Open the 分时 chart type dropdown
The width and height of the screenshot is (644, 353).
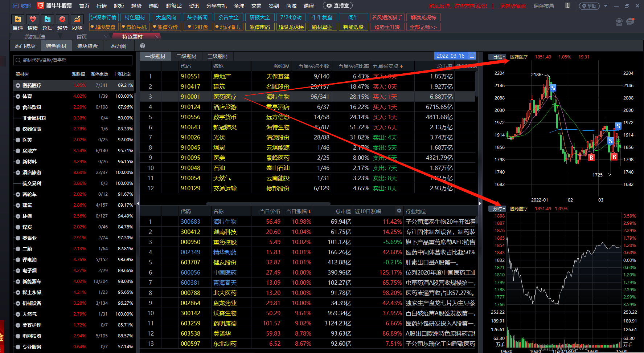point(497,208)
